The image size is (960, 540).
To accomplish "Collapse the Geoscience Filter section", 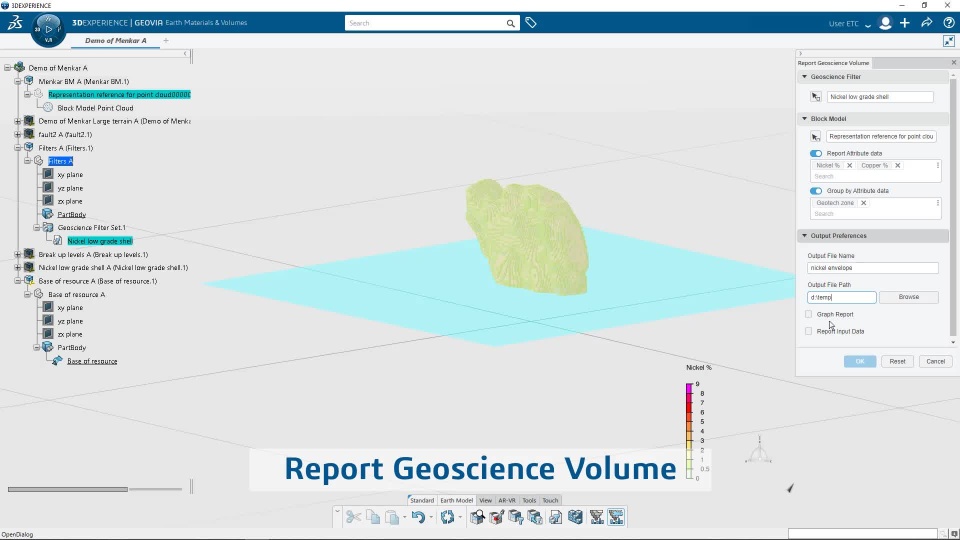I will 804,77.
